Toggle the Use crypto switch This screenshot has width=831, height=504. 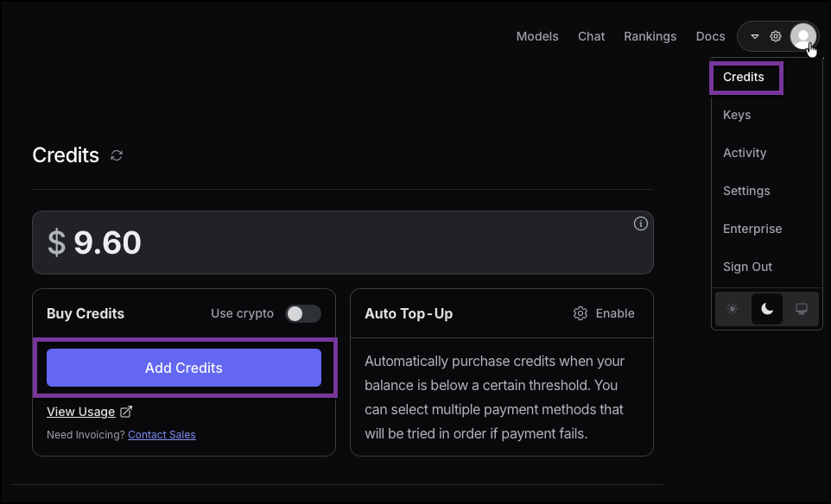pyautogui.click(x=303, y=313)
